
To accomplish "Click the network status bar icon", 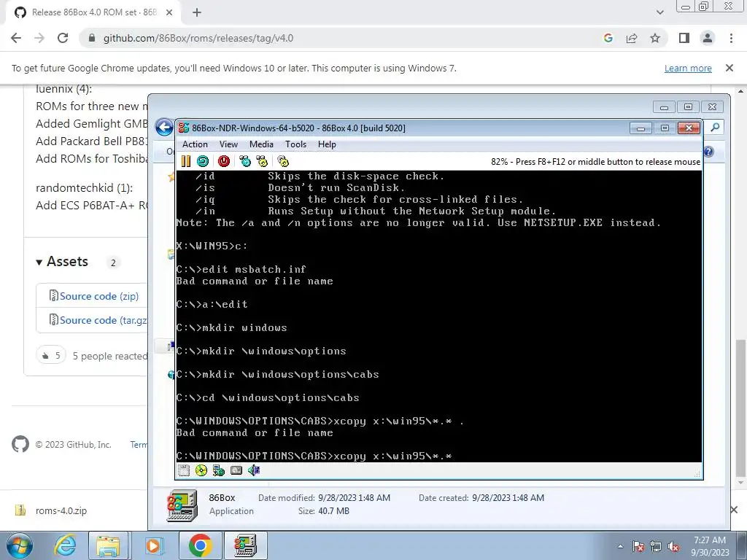I will [219, 470].
